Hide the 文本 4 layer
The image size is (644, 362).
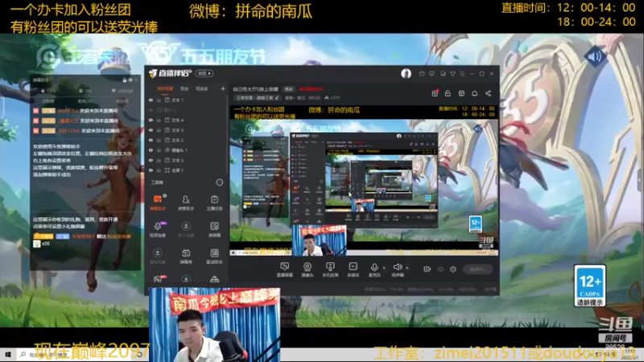(x=151, y=120)
